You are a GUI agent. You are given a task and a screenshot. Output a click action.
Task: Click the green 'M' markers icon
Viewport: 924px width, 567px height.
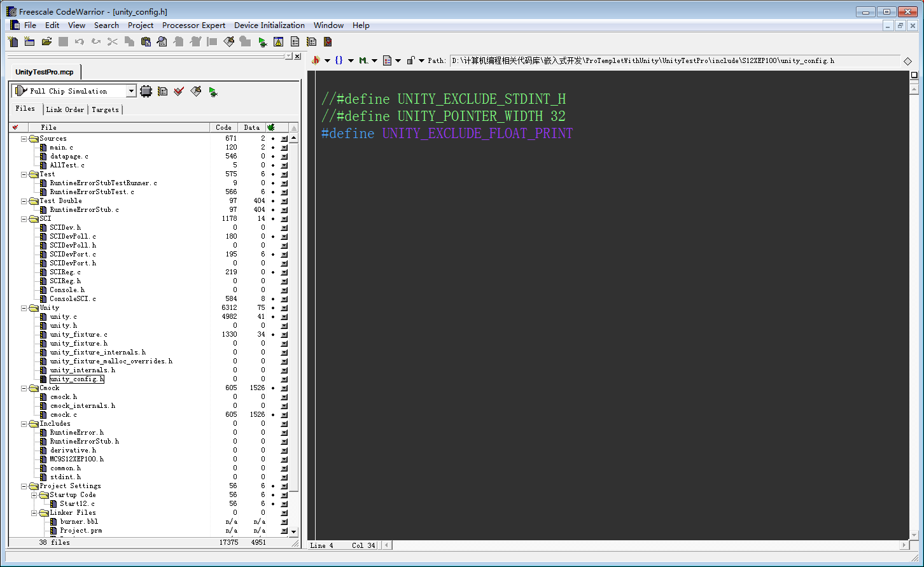click(x=363, y=60)
